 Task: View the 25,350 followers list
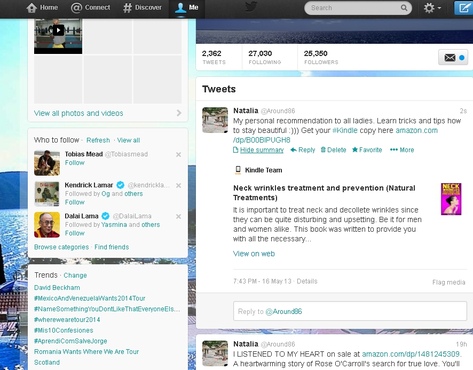pyautogui.click(x=321, y=57)
